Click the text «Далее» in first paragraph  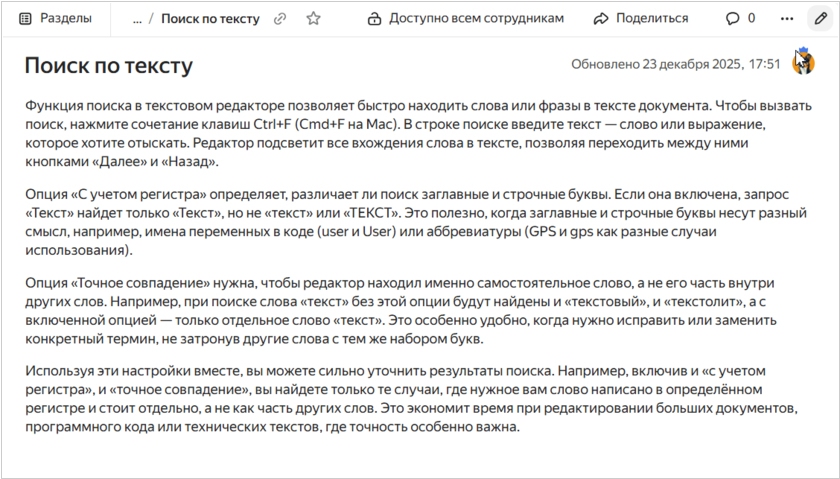coord(120,162)
